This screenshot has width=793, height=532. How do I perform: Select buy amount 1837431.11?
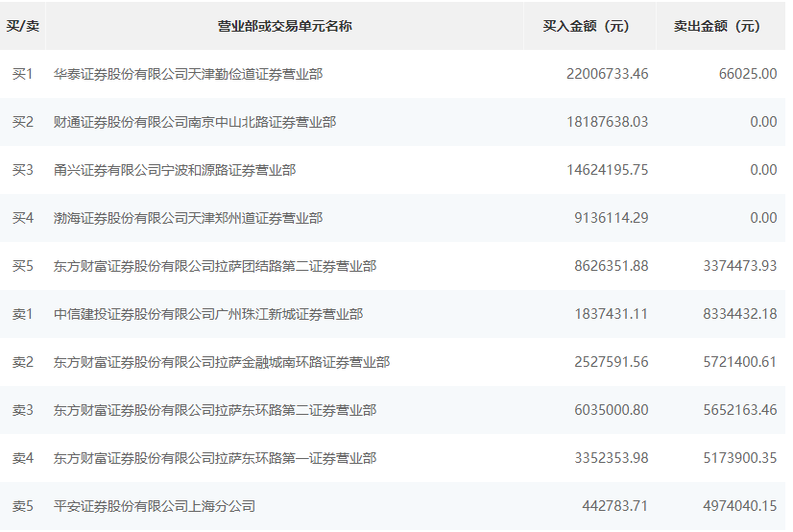[611, 314]
